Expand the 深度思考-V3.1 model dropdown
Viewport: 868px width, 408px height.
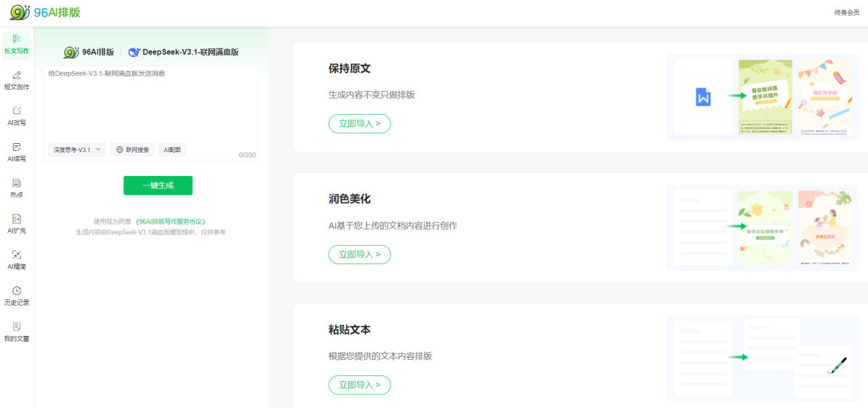(77, 150)
